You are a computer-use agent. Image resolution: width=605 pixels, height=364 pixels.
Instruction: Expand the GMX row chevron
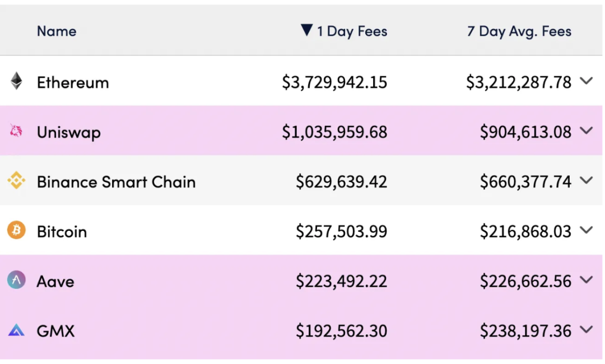586,330
